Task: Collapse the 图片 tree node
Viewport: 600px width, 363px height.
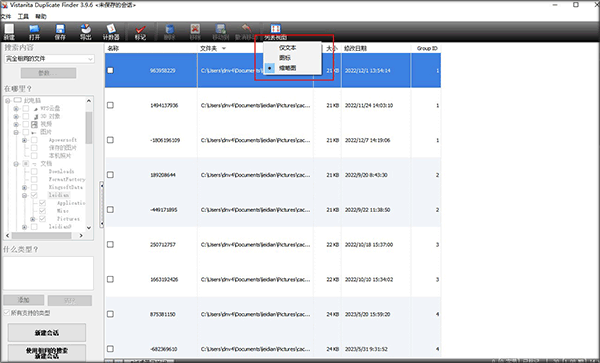Action: pos(16,132)
